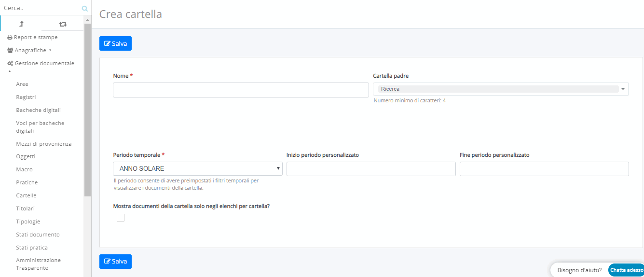Click the bottom Salva button

click(115, 261)
